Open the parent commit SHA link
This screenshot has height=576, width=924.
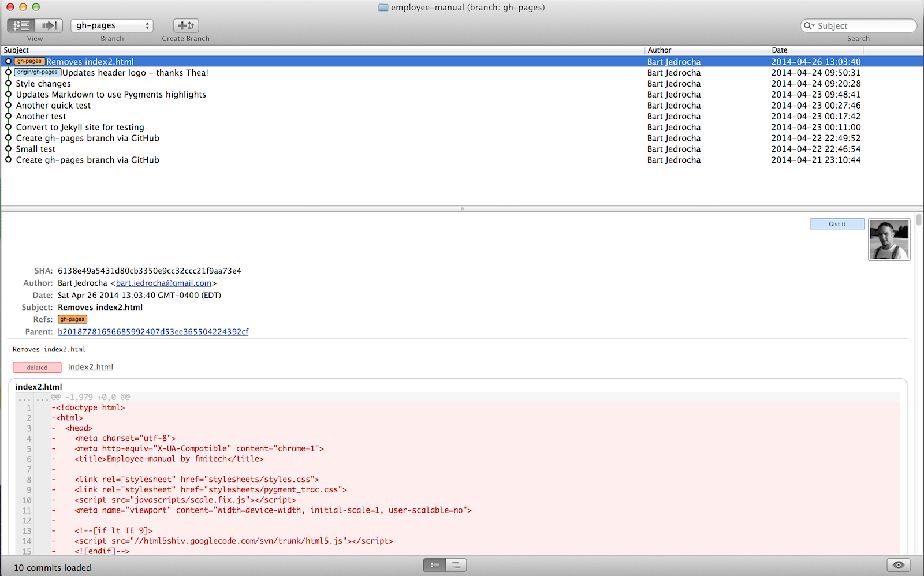click(x=153, y=332)
